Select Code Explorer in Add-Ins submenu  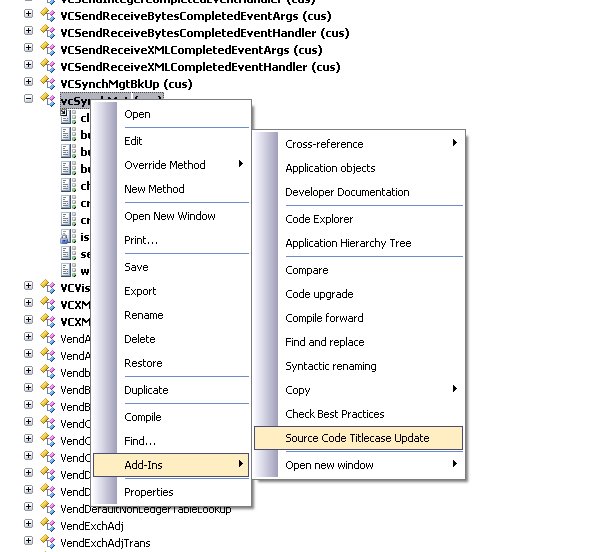359,219
